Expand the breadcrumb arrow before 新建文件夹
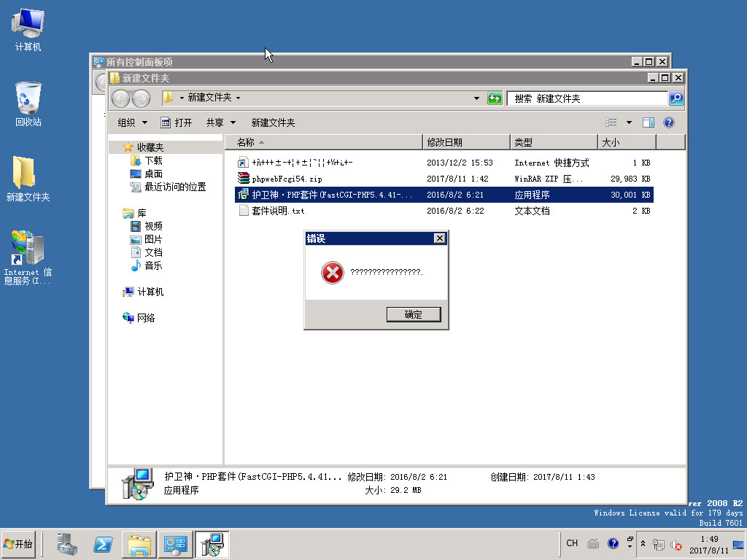Screen dimensions: 747x560 [182, 98]
